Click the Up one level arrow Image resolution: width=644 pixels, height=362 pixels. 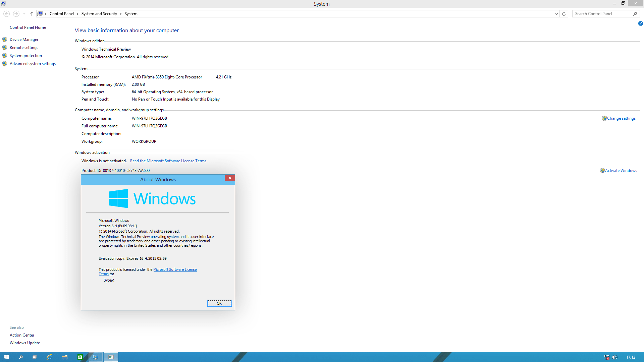tap(32, 14)
